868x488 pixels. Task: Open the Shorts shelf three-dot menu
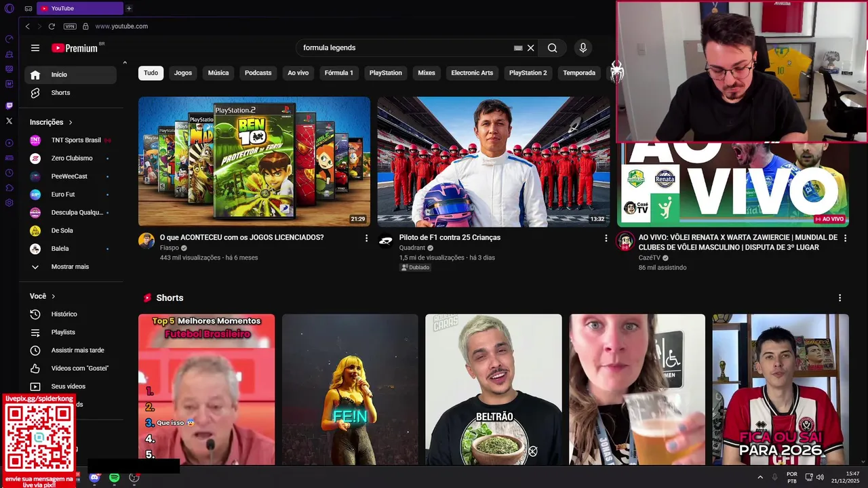click(840, 298)
